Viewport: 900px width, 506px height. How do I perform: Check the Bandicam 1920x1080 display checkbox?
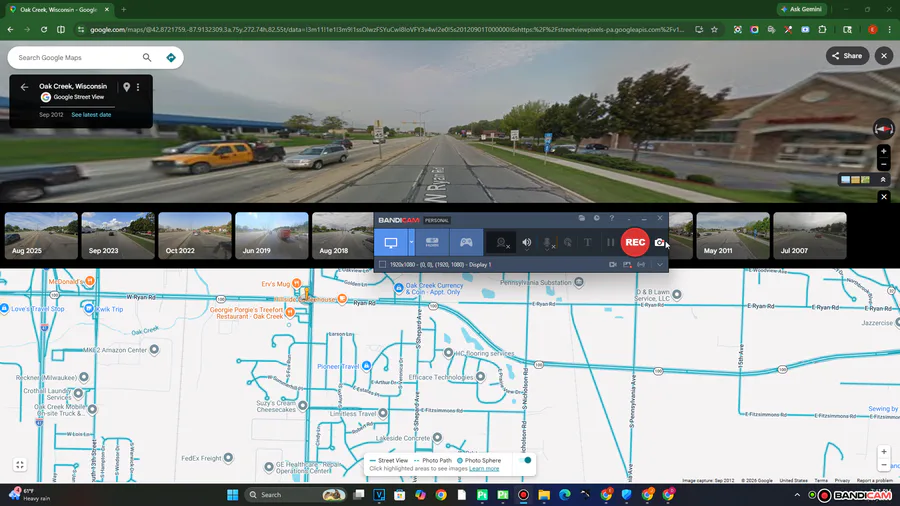[382, 264]
